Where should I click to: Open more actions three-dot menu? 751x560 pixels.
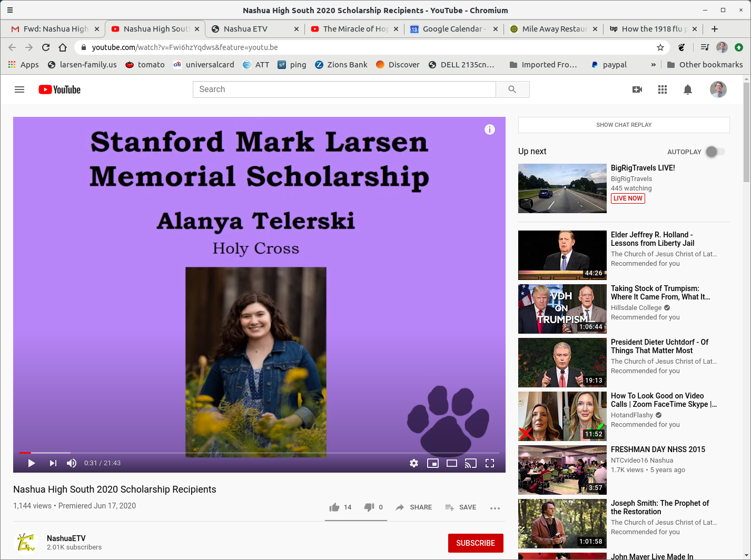point(495,508)
